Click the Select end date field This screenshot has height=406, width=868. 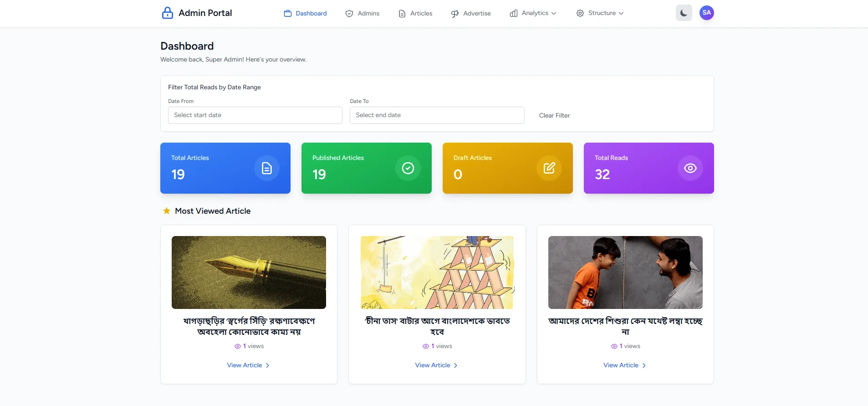[x=437, y=115]
